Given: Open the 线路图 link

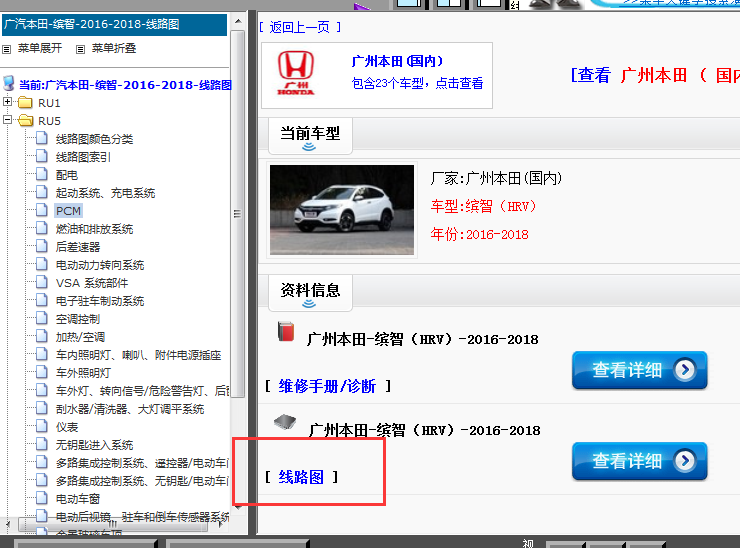Looking at the screenshot, I should pos(301,477).
